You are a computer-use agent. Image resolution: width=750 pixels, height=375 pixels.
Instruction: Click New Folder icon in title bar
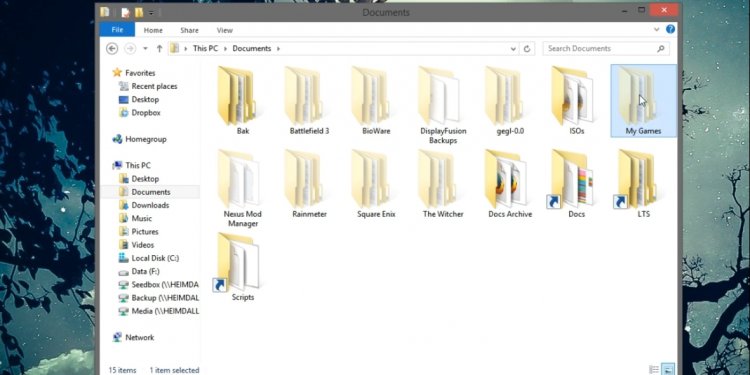pyautogui.click(x=139, y=12)
